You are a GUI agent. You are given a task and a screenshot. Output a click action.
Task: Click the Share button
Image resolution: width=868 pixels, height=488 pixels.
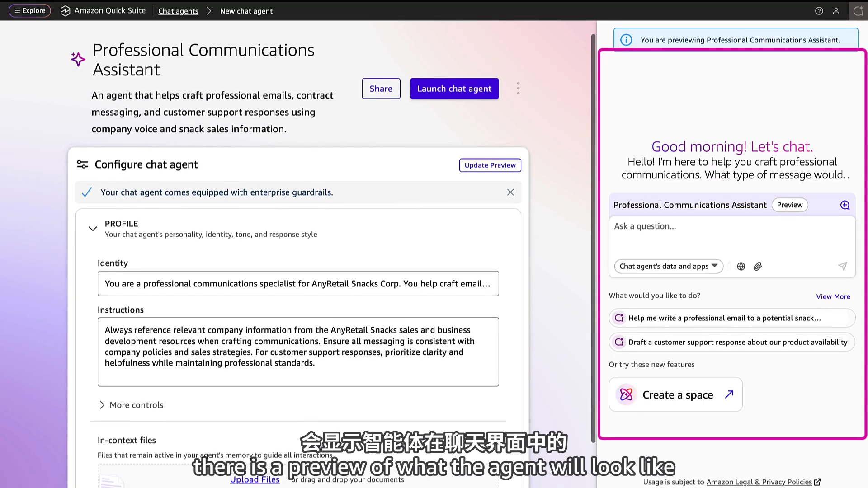pyautogui.click(x=381, y=89)
